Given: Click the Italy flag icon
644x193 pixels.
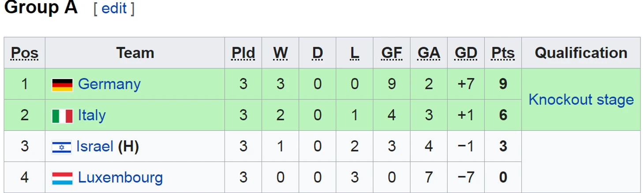Looking at the screenshot, I should coord(62,116).
